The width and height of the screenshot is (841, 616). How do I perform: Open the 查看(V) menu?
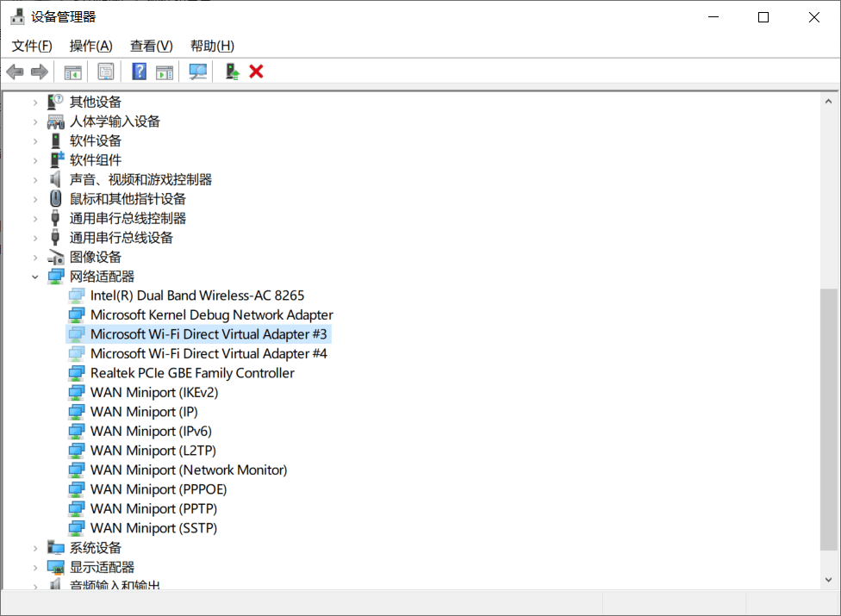152,47
